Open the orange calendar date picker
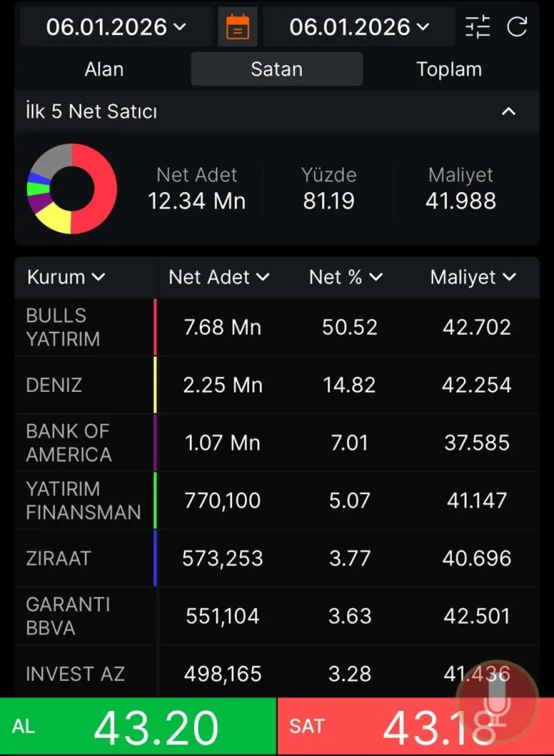Image resolution: width=554 pixels, height=756 pixels. click(238, 27)
